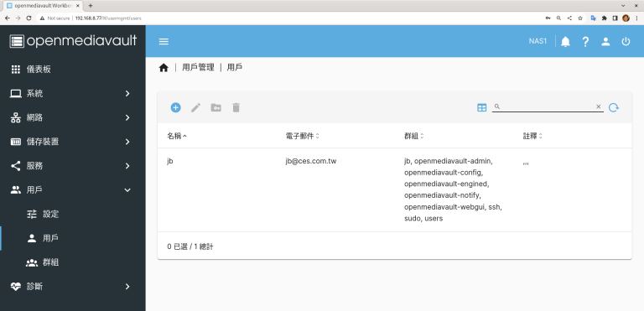The height and width of the screenshot is (311, 644).
Task: Open 群組 in the sidebar
Action: (x=73, y=262)
